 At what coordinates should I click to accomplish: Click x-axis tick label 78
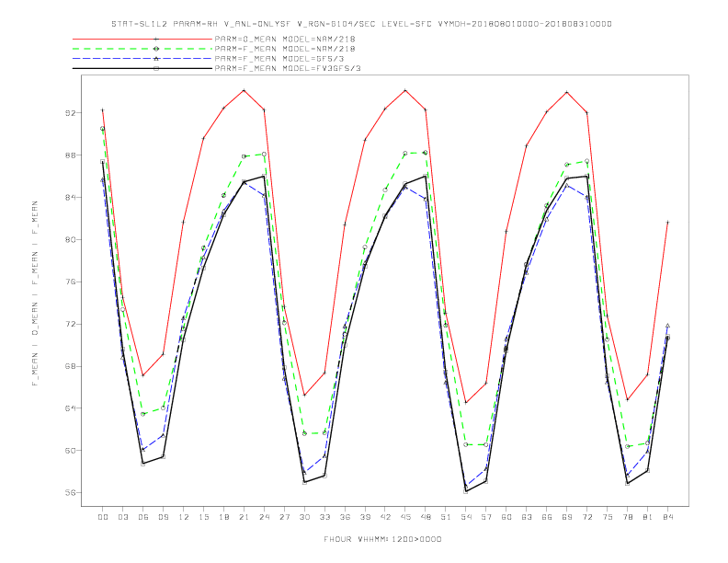(x=628, y=517)
